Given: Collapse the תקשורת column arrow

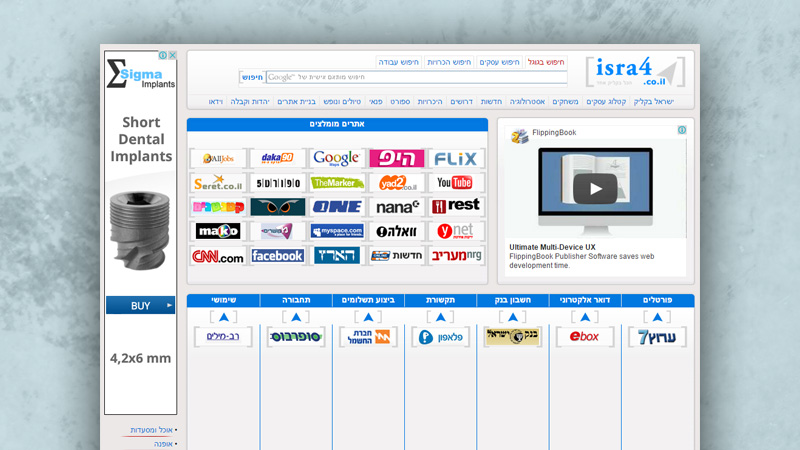Looking at the screenshot, I should [440, 317].
